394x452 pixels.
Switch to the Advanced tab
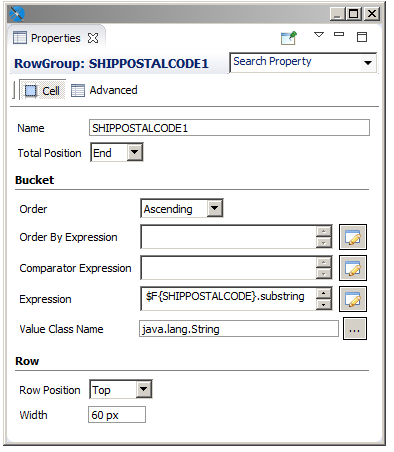(x=104, y=90)
